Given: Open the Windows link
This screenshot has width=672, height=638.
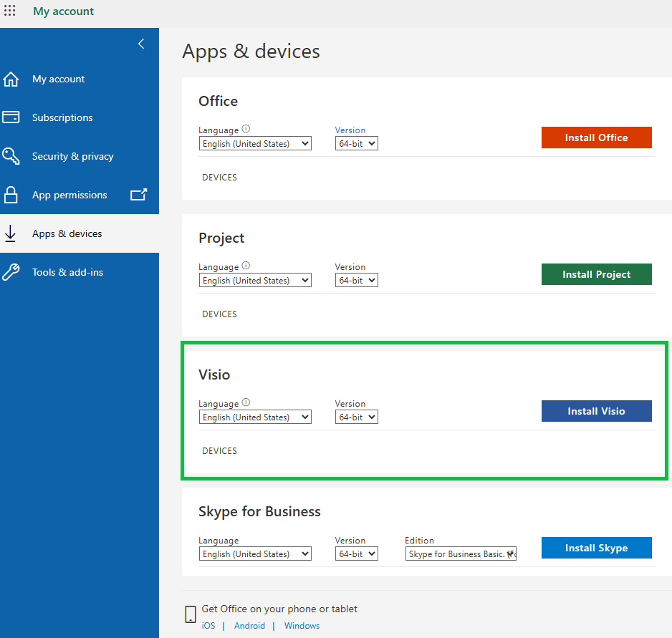Looking at the screenshot, I should click(302, 626).
